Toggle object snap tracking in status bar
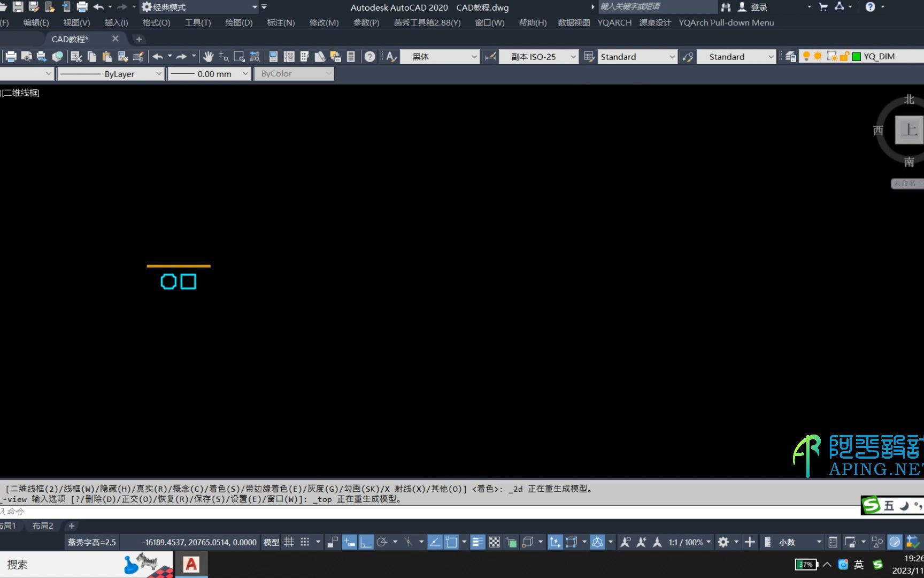The width and height of the screenshot is (924, 578). tap(435, 542)
